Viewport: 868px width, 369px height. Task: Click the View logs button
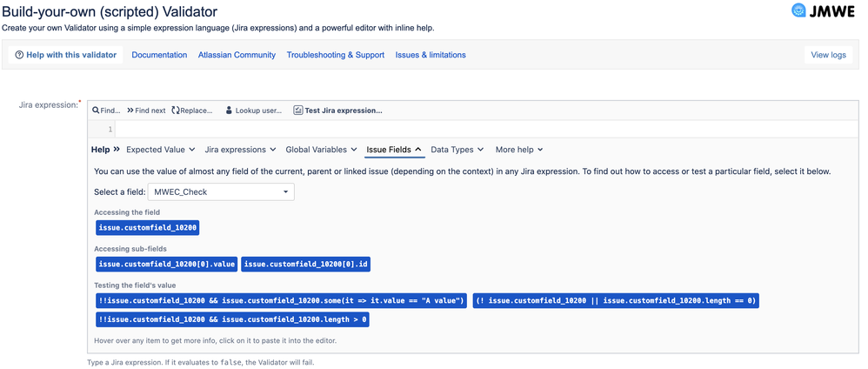[828, 55]
